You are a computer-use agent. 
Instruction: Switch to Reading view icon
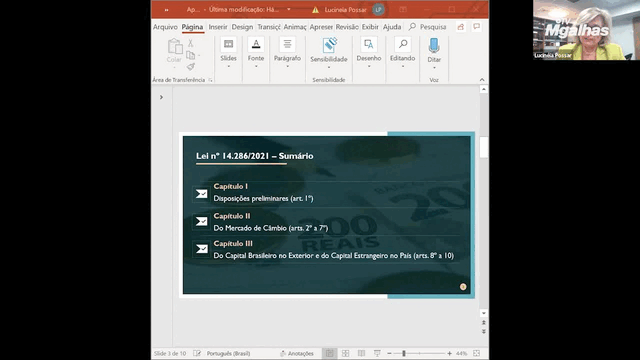click(x=361, y=353)
